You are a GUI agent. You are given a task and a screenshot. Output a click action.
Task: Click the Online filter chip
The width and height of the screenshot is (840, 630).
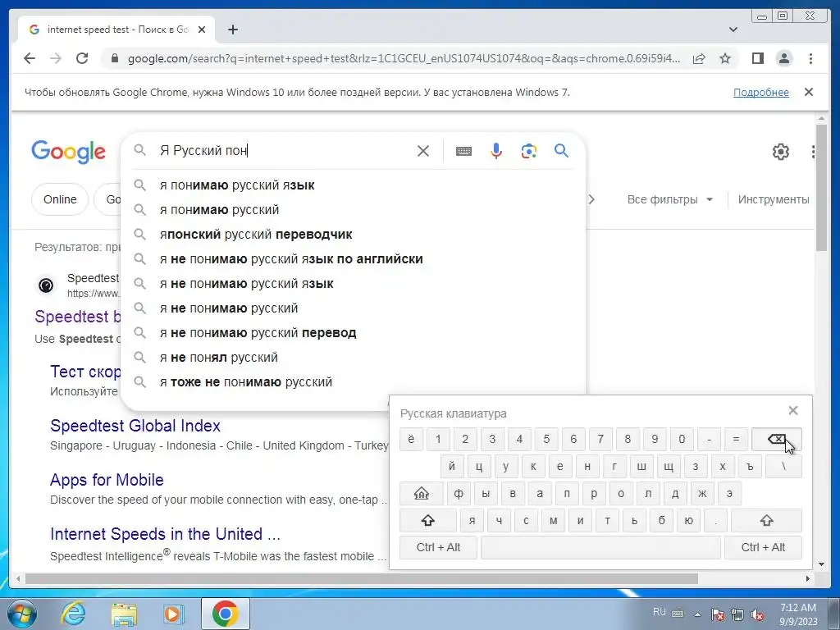[x=60, y=200]
